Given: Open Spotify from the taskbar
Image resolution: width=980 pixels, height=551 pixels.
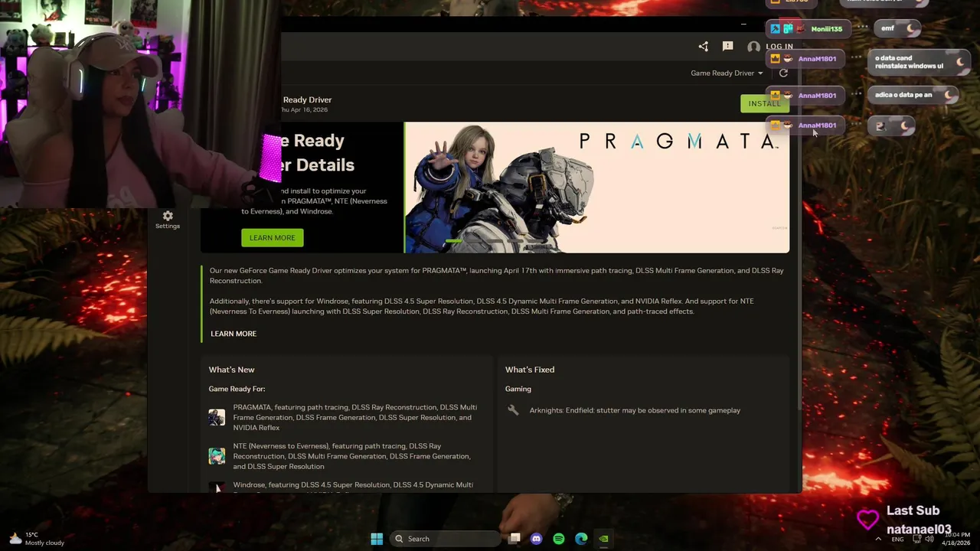Looking at the screenshot, I should 558,539.
